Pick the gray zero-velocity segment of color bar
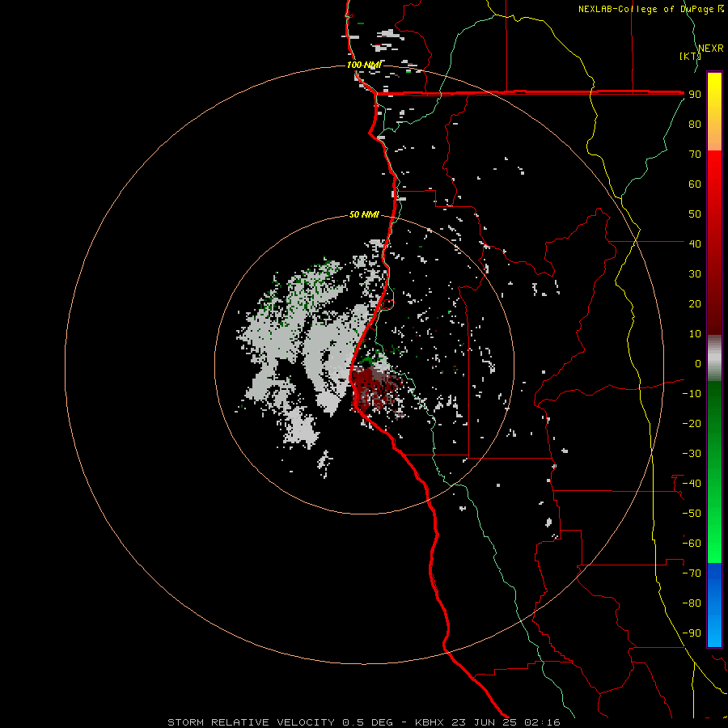 pos(714,358)
